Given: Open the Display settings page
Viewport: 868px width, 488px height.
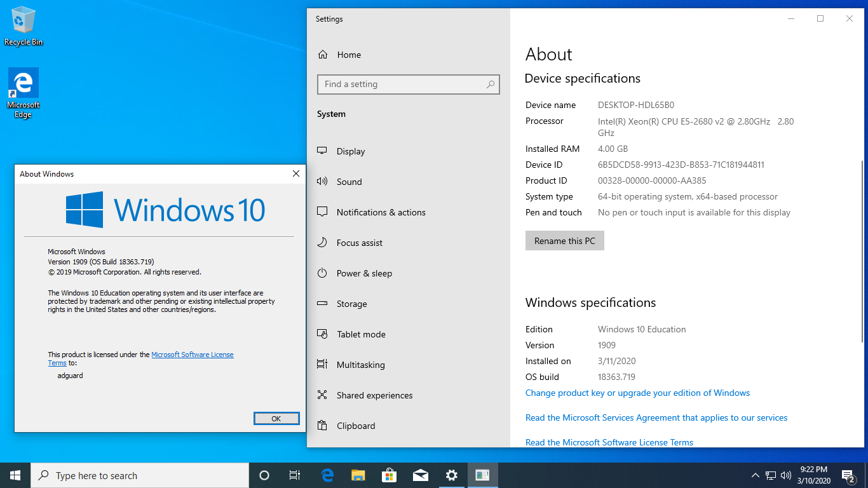Looking at the screenshot, I should click(x=408, y=151).
